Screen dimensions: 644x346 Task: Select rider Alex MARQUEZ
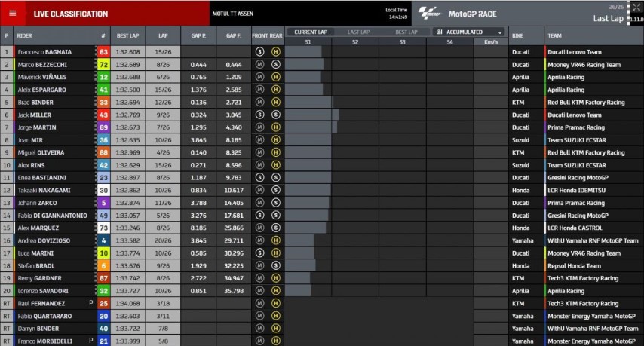38,228
